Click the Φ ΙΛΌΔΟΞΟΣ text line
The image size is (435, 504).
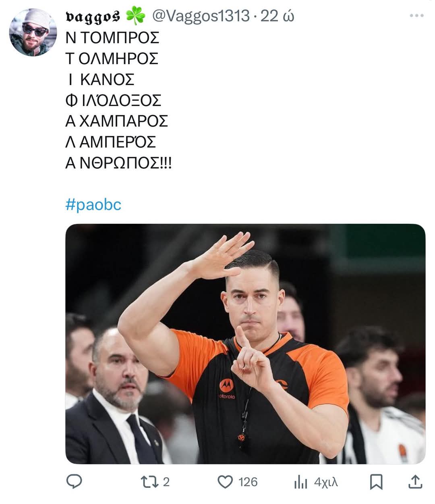tap(113, 100)
